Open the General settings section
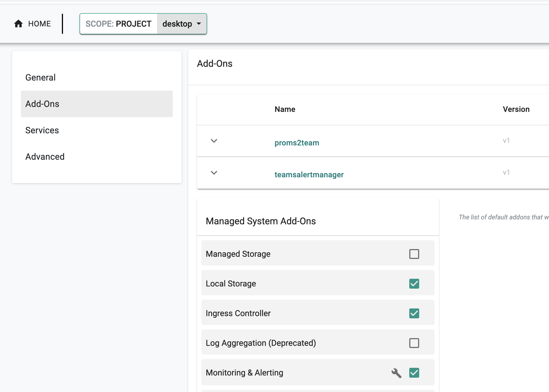549x392 pixels. 97,78
